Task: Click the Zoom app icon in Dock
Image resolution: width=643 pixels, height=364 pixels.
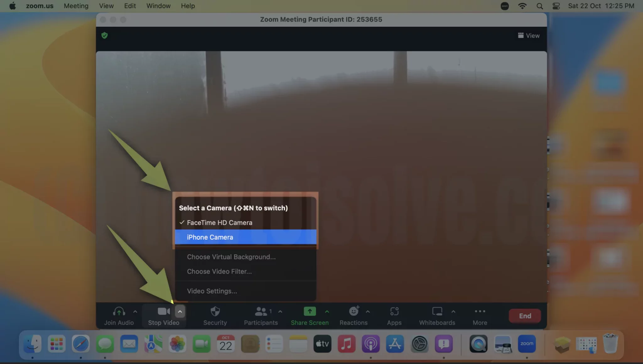Action: [x=527, y=344]
